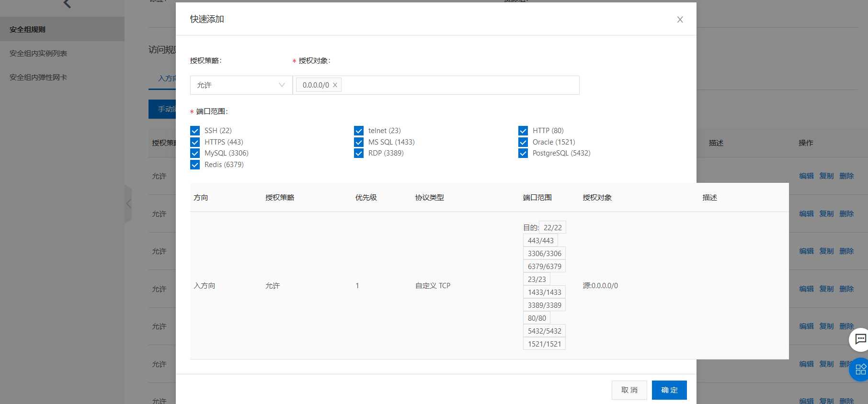868x404 pixels.
Task: Click the 确定 confirm button
Action: 669,390
